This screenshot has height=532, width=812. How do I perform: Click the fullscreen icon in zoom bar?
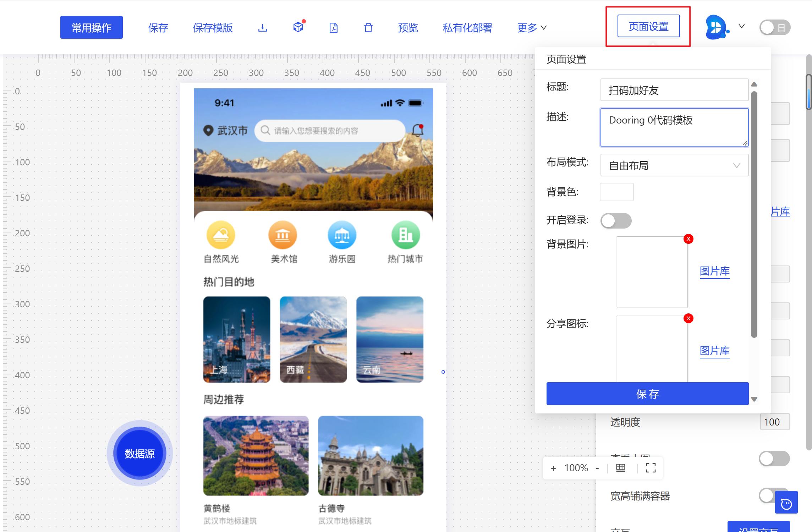coord(651,468)
